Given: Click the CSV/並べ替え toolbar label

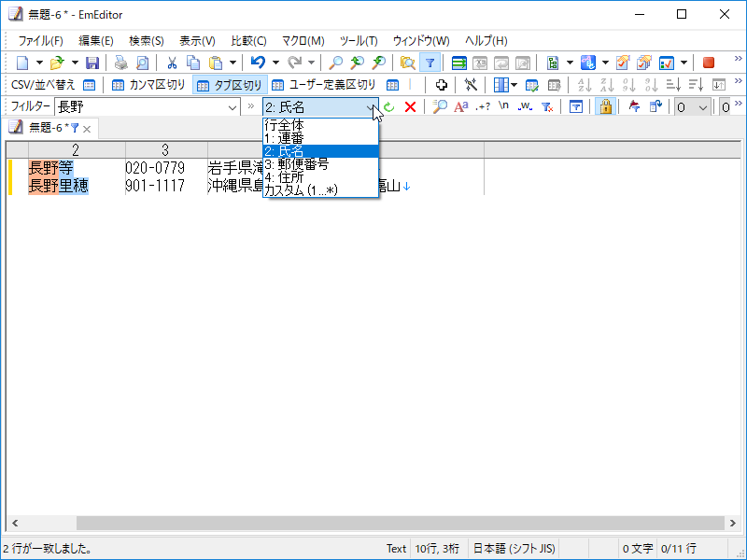Looking at the screenshot, I should (x=43, y=85).
